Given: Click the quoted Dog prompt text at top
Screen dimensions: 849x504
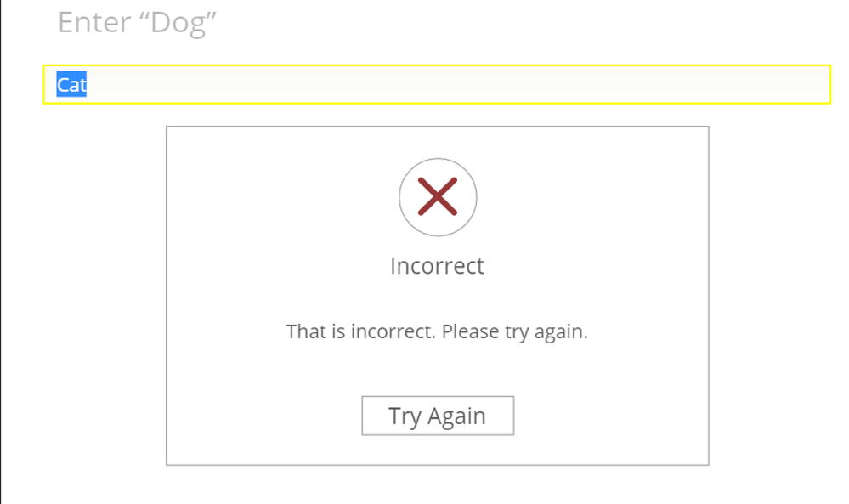Looking at the screenshot, I should [178, 23].
